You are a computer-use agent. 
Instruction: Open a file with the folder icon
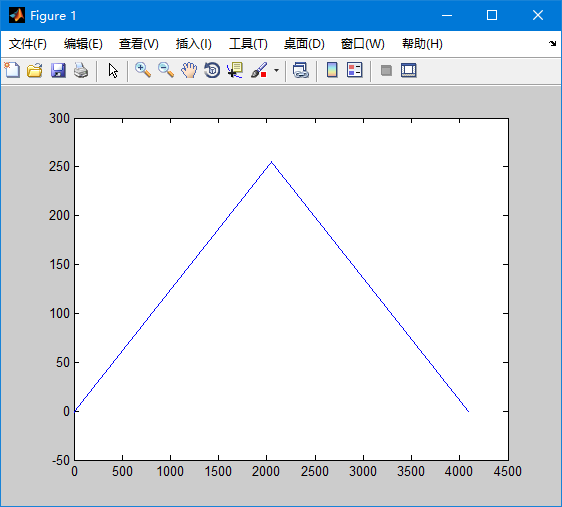pyautogui.click(x=35, y=70)
